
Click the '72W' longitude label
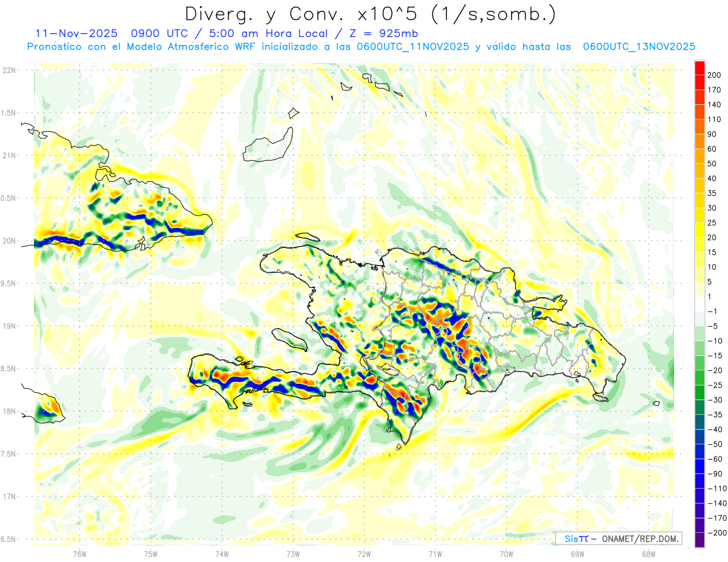(364, 554)
